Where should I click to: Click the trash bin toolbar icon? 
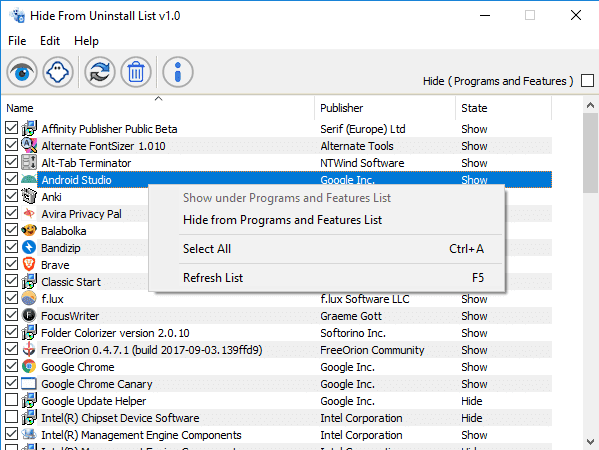click(x=136, y=72)
